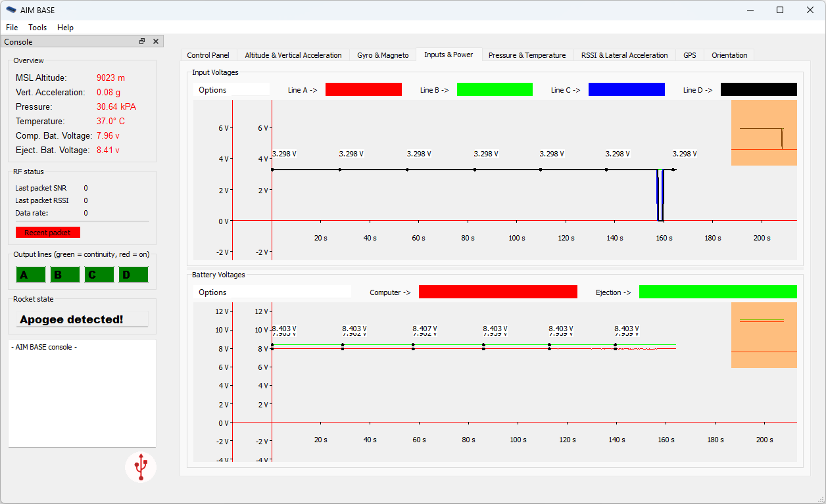Click the red Line A color swatch
826x504 pixels.
364,89
